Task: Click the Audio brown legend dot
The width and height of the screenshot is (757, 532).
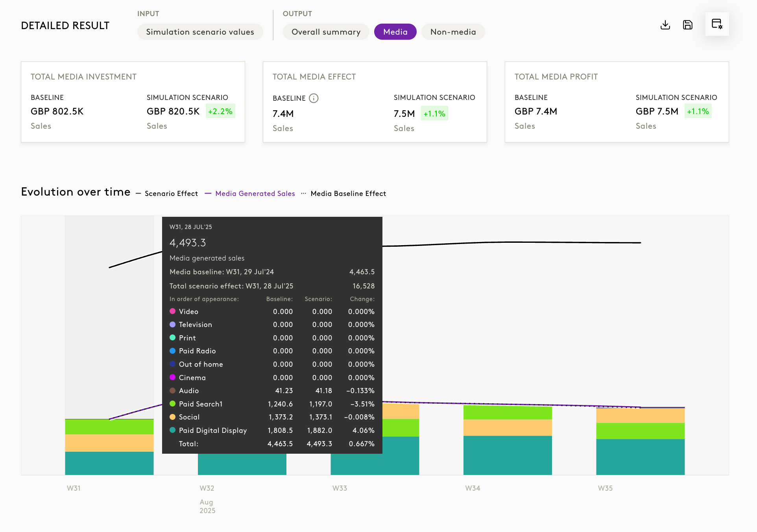Action: point(172,390)
